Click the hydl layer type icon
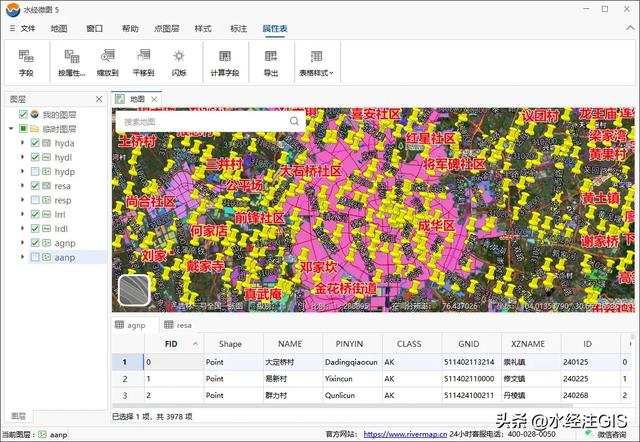This screenshot has width=640, height=442. pyautogui.click(x=47, y=157)
